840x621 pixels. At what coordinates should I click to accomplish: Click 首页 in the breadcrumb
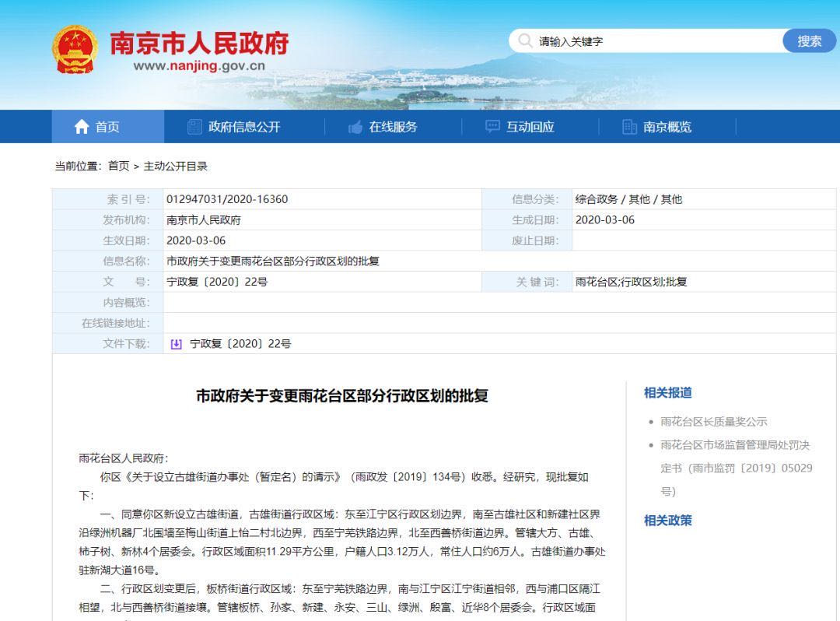point(118,166)
